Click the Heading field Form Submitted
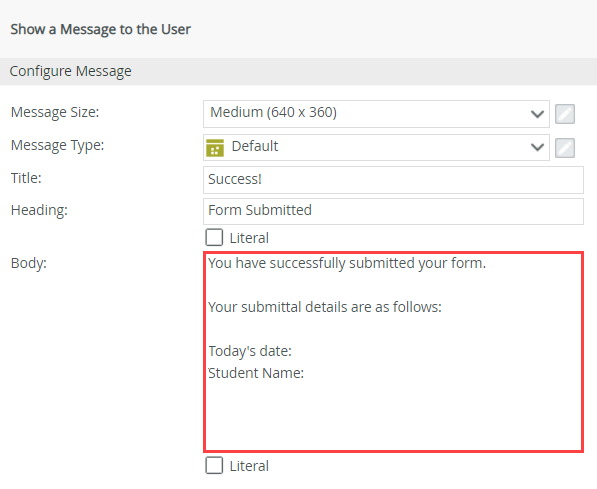 393,211
